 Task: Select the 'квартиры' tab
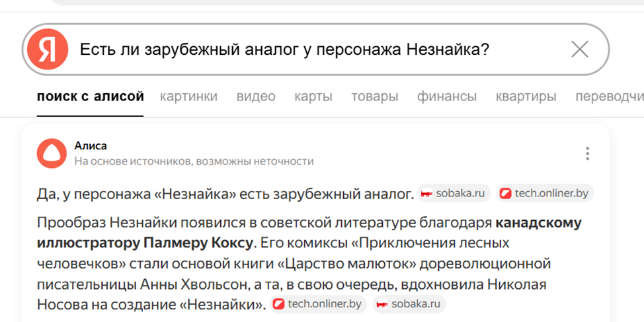tap(526, 97)
